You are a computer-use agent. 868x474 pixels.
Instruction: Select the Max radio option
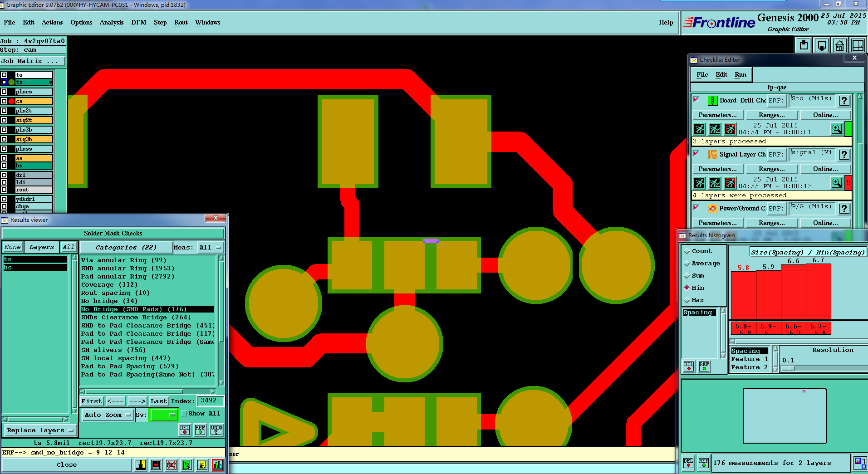[x=687, y=300]
